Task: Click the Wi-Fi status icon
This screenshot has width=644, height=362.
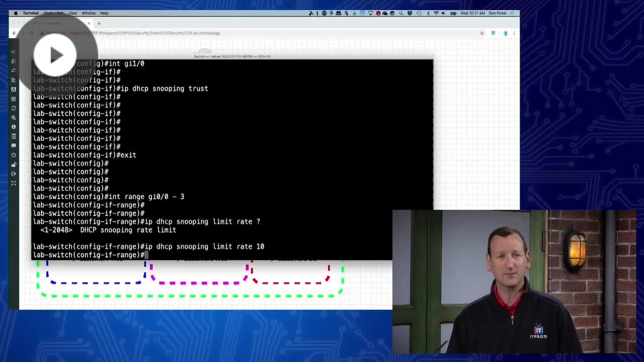Action: (436, 13)
